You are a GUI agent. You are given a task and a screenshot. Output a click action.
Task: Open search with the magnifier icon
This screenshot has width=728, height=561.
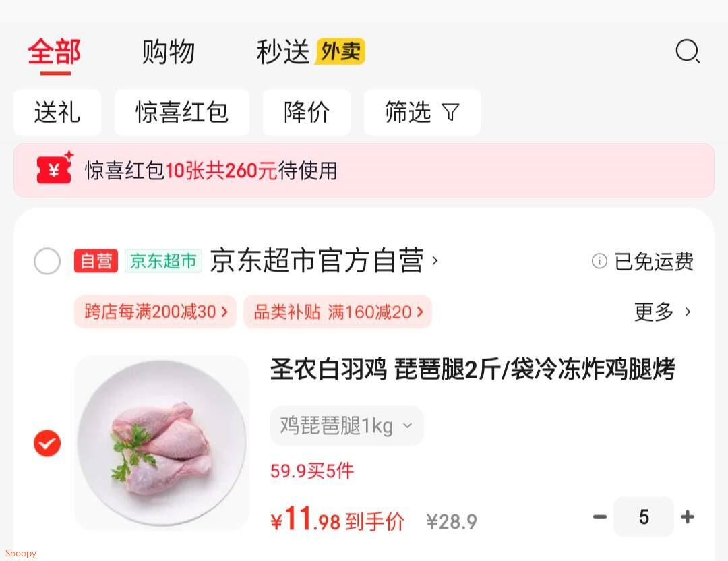688,51
